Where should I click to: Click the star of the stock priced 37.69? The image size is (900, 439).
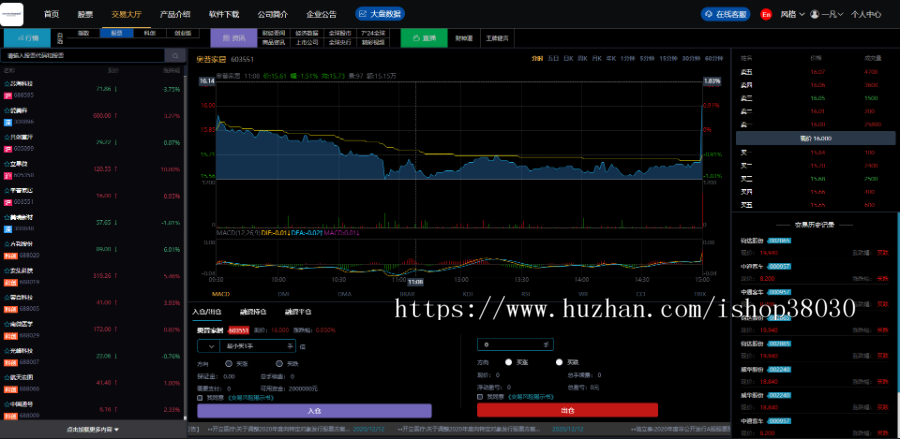[7, 217]
